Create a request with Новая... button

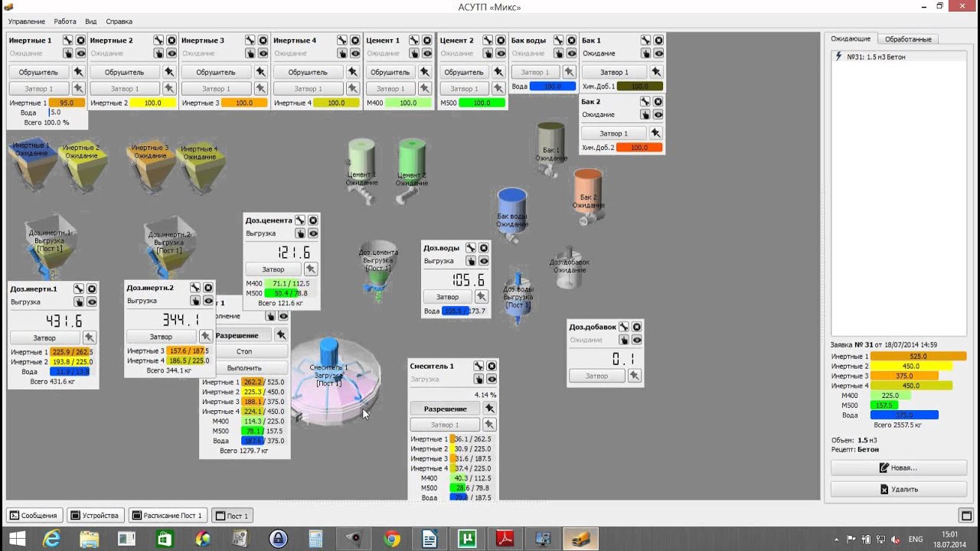[x=899, y=468]
